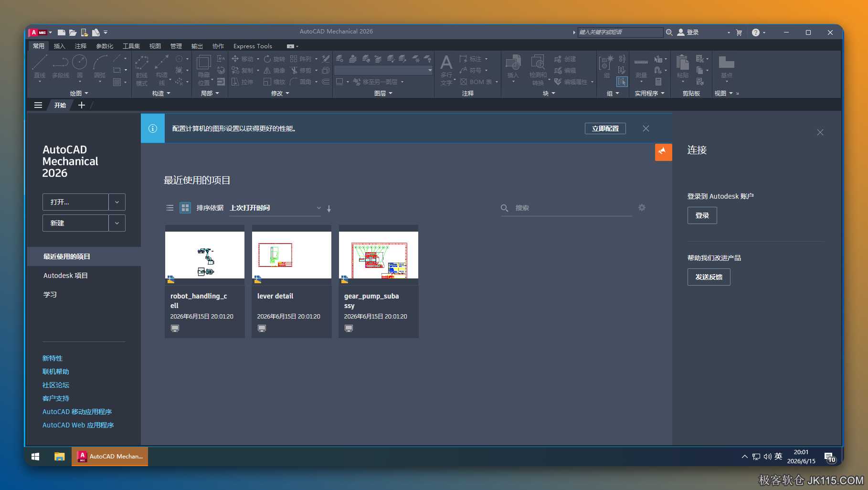The height and width of the screenshot is (490, 868).
Task: Close the 连接 side panel
Action: pyautogui.click(x=820, y=132)
